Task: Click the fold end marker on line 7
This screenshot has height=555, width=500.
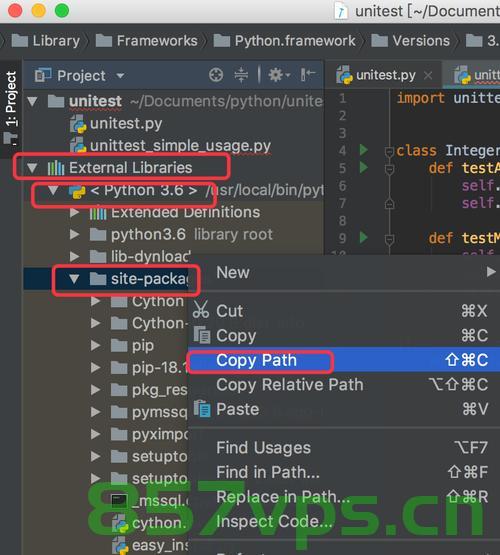Action: coord(389,204)
